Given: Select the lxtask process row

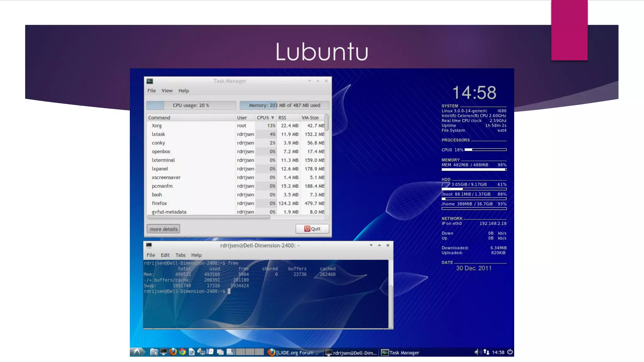Looking at the screenshot, I should click(x=236, y=134).
